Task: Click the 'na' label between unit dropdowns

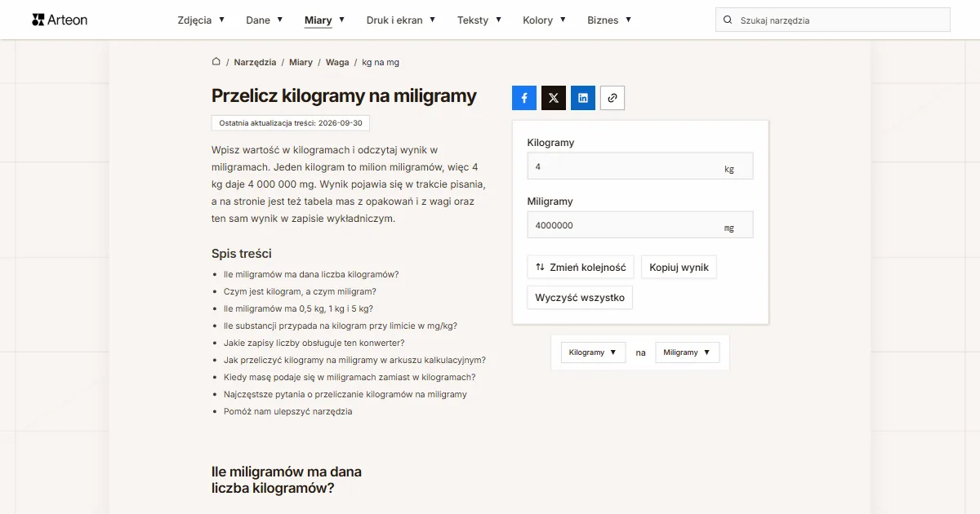Action: click(640, 352)
